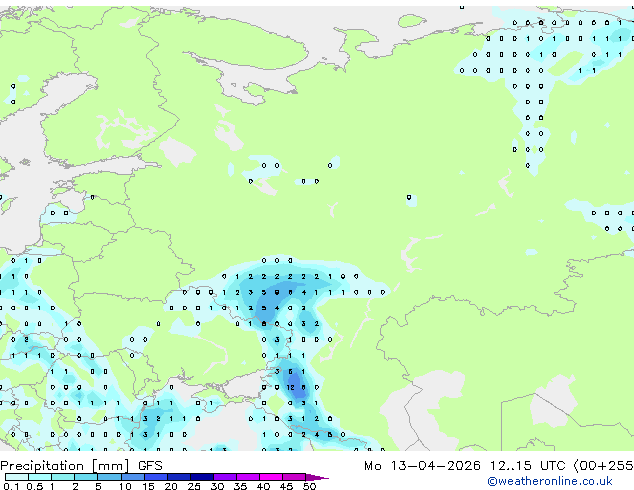The height and width of the screenshot is (490, 634).
Task: Click the date text 'Mo 13-04-2026'
Action: [423, 466]
